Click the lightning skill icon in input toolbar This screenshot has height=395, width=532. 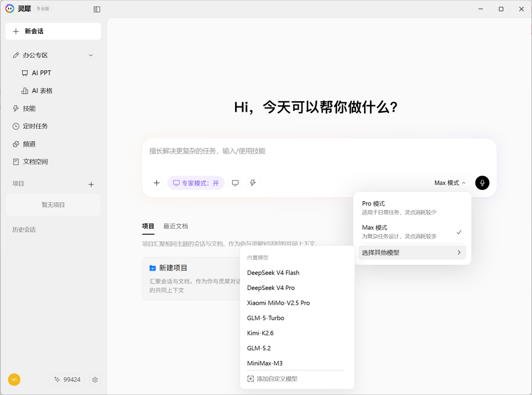click(253, 183)
